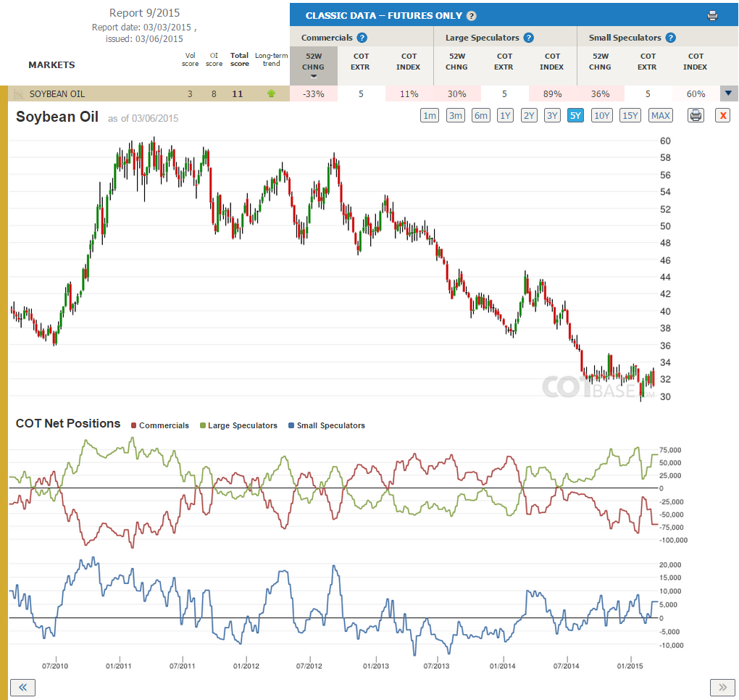The height and width of the screenshot is (700, 739).
Task: Select the 1m chart range
Action: pos(430,115)
